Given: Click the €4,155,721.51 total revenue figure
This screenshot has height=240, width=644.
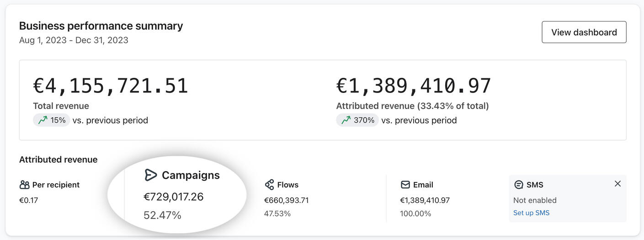Looking at the screenshot, I should 111,86.
